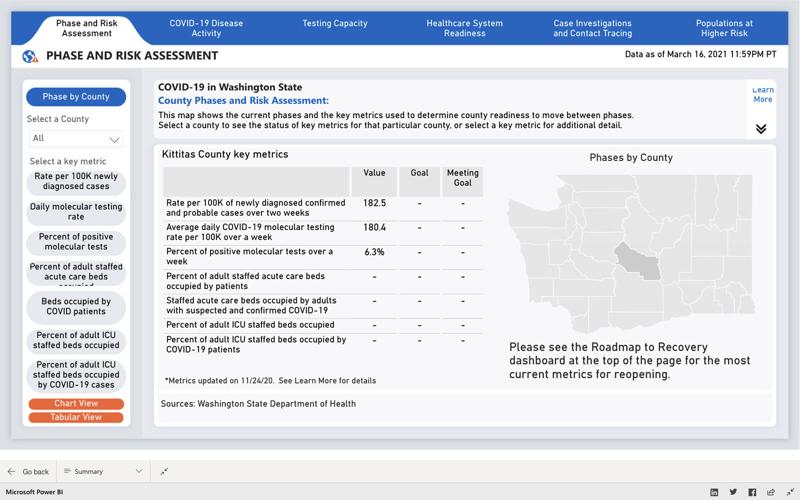Select the Phase and Risk Assessment tab
The width and height of the screenshot is (800, 500).
(87, 28)
